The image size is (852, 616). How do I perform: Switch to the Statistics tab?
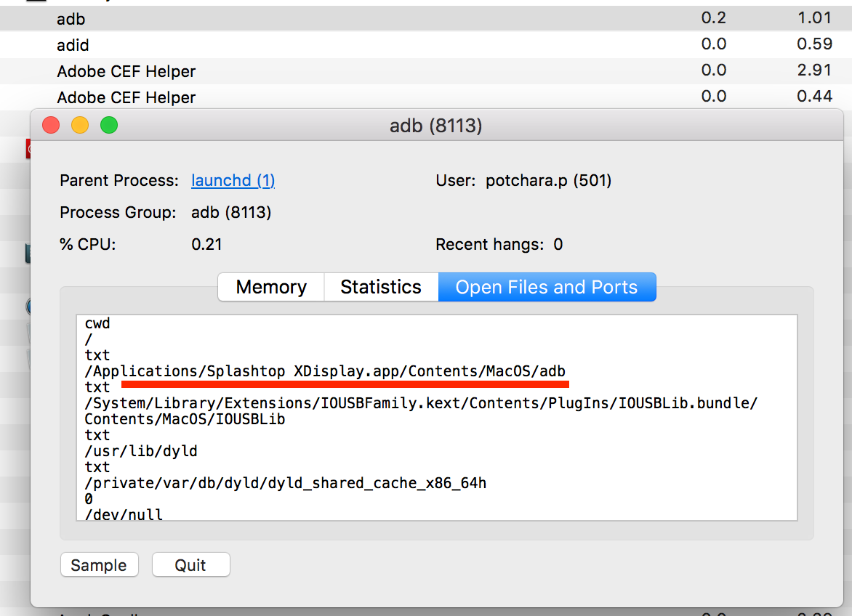(x=381, y=287)
